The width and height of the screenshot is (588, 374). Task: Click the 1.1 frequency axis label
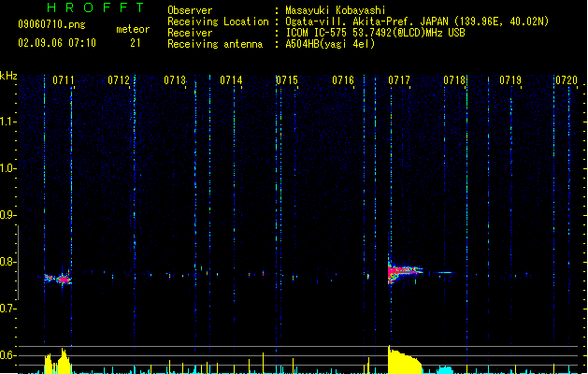(7, 122)
